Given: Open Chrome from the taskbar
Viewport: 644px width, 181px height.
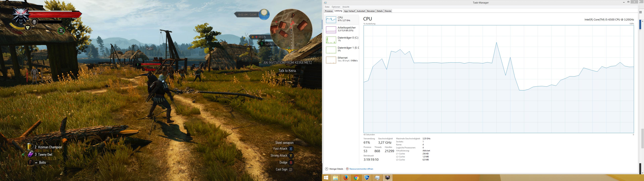Looking at the screenshot, I should [x=356, y=178].
